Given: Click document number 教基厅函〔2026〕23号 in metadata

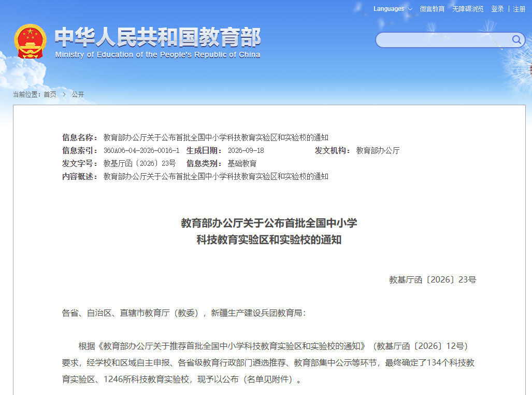Looking at the screenshot, I should click(139, 163).
